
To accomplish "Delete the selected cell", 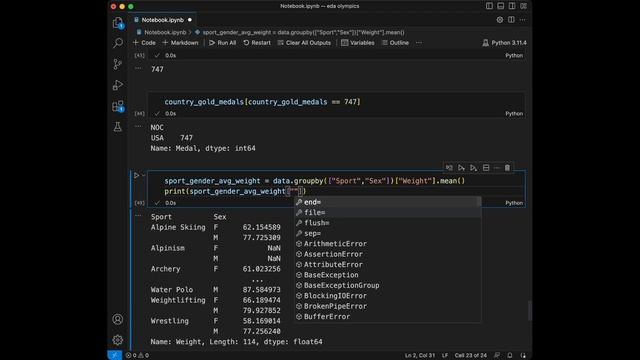I will (507, 168).
